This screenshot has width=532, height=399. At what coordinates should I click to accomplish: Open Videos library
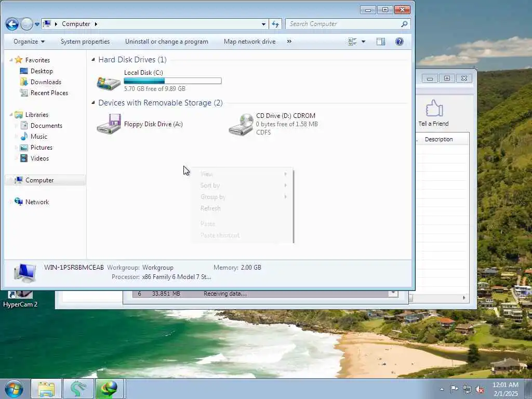pos(39,158)
